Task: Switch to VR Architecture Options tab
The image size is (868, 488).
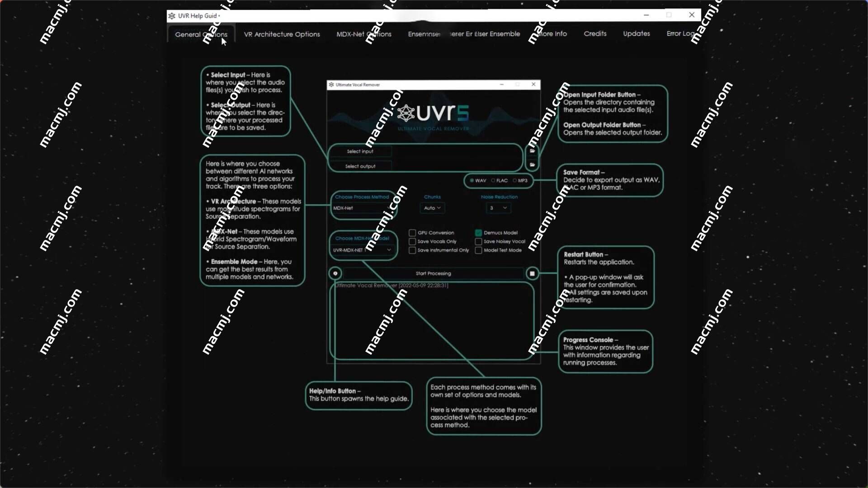Action: [x=282, y=33]
